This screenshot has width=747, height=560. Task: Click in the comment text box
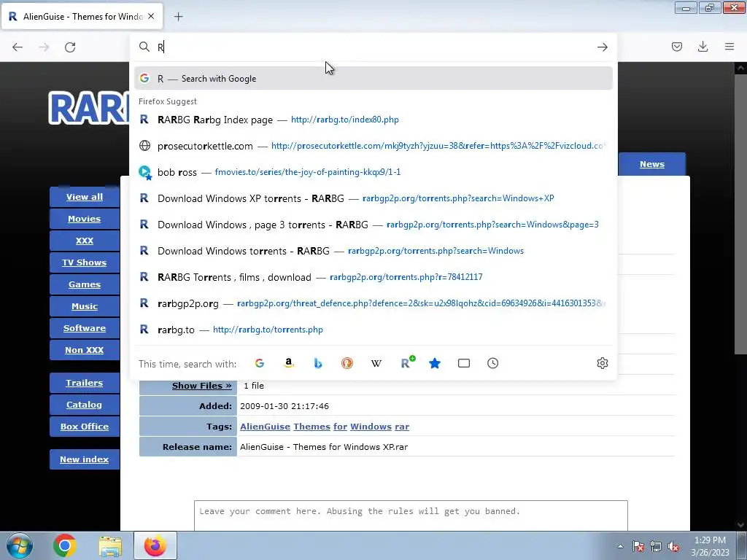coord(411,516)
